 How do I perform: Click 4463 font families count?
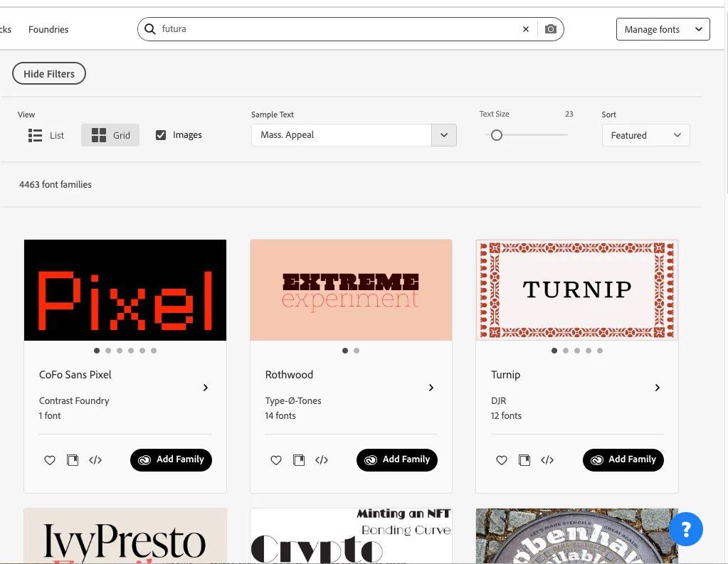[56, 184]
